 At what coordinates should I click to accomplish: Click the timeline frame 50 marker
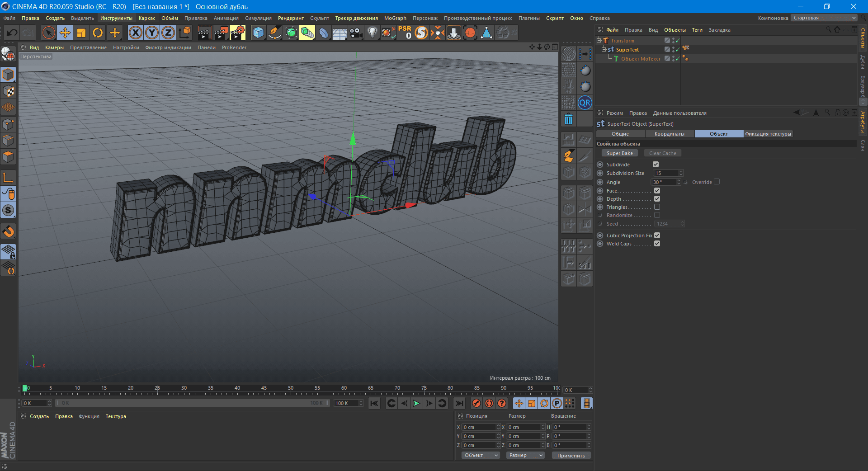(x=291, y=388)
